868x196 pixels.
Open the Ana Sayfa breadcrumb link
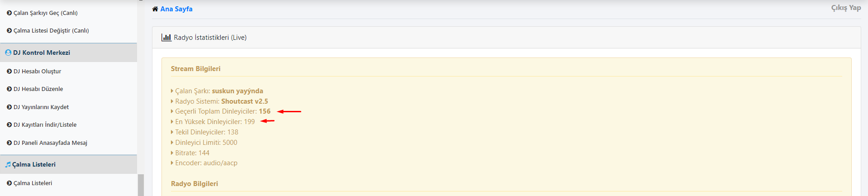(176, 9)
